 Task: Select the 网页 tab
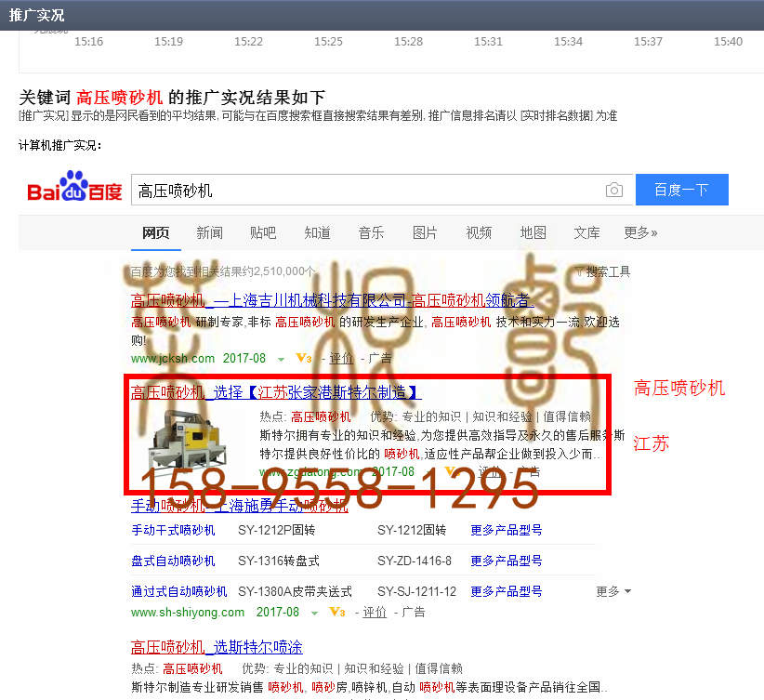[156, 233]
